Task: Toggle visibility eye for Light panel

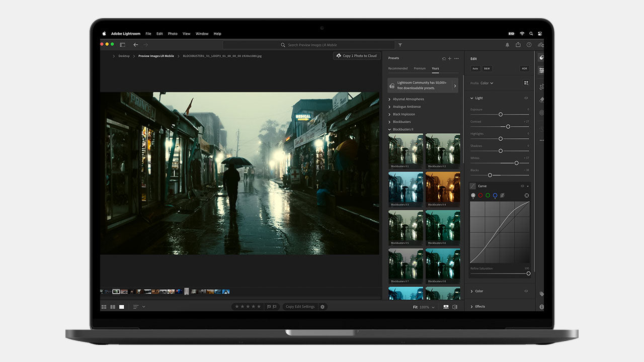Action: click(526, 98)
